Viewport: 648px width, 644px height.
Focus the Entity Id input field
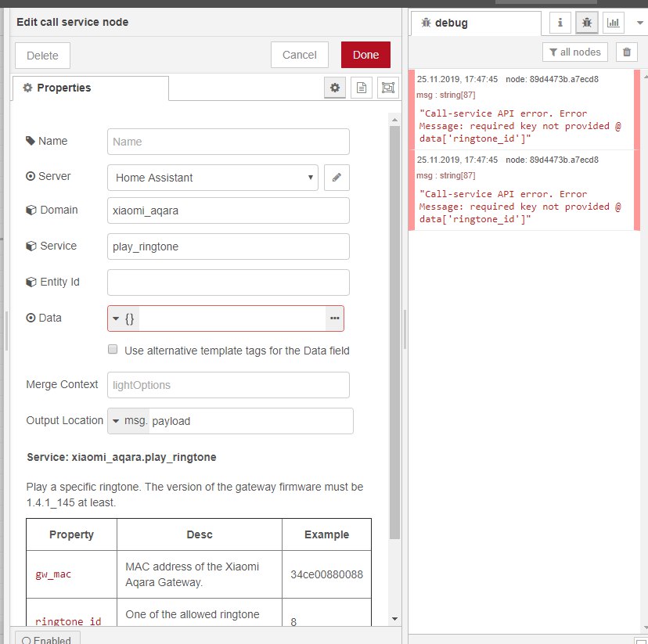228,282
